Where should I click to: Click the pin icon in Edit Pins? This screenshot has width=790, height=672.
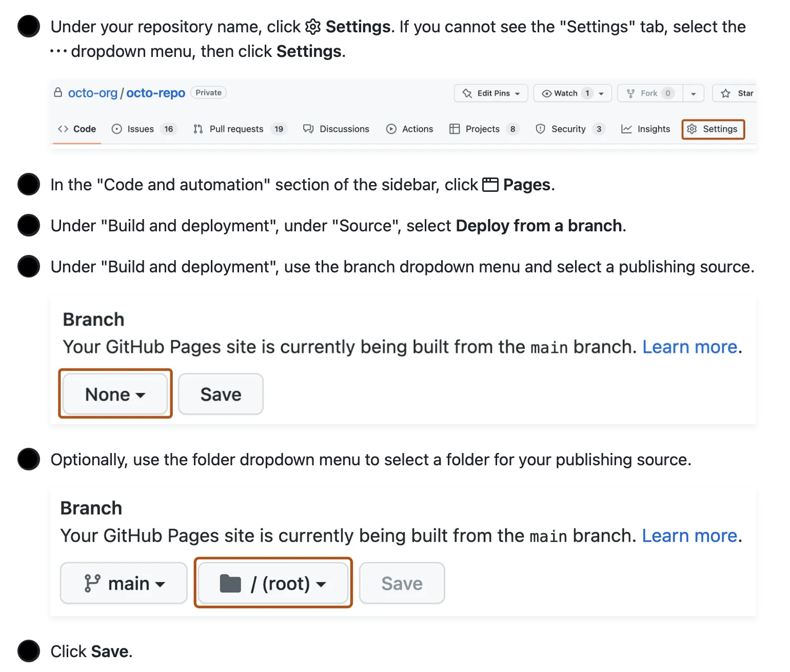click(467, 93)
